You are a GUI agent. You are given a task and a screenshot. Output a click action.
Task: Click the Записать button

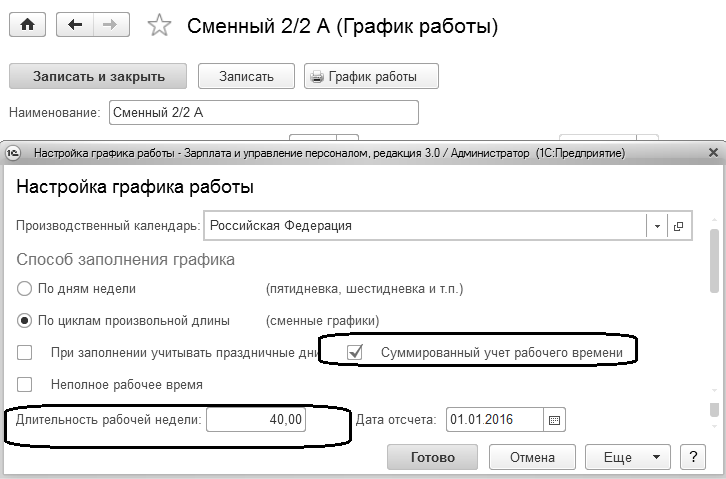coord(246,76)
